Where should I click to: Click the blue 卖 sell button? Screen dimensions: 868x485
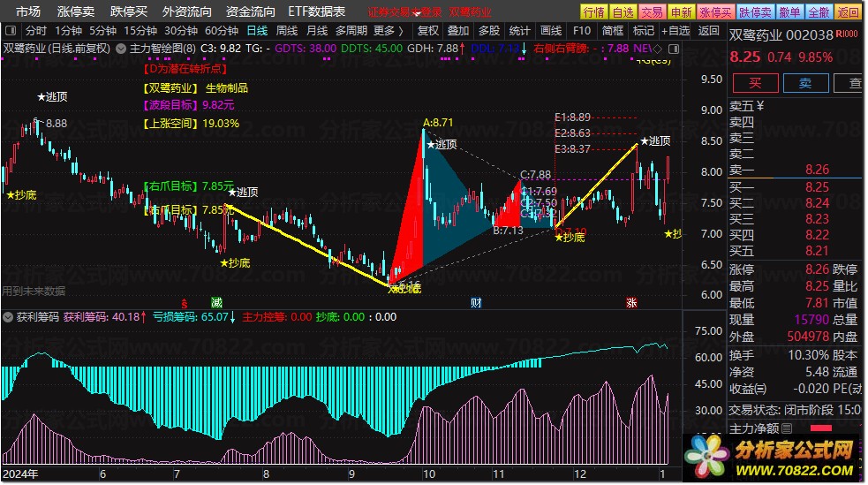pos(805,83)
